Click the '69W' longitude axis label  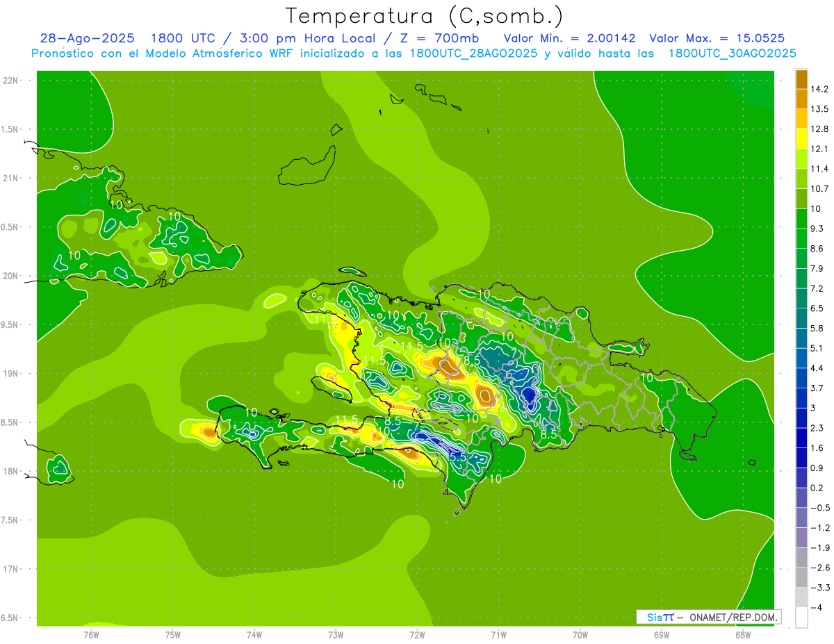click(x=662, y=635)
